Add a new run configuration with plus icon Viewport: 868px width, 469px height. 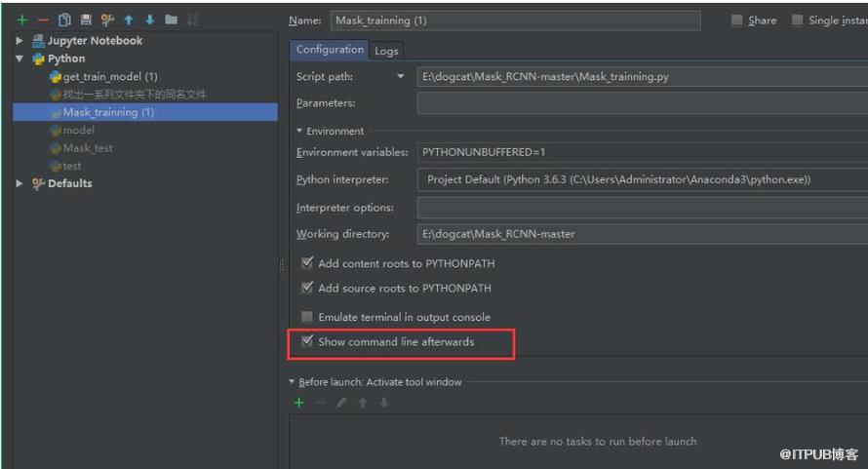coord(22,20)
